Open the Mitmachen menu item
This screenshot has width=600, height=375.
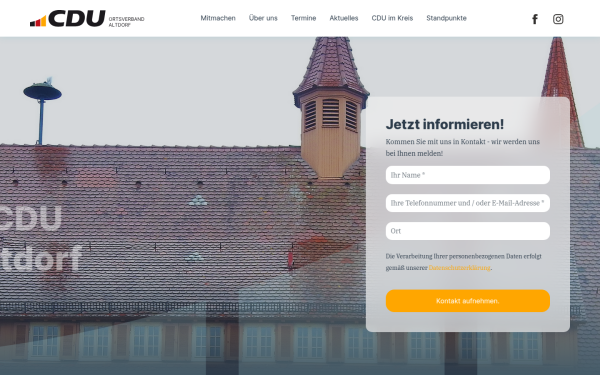pyautogui.click(x=218, y=18)
